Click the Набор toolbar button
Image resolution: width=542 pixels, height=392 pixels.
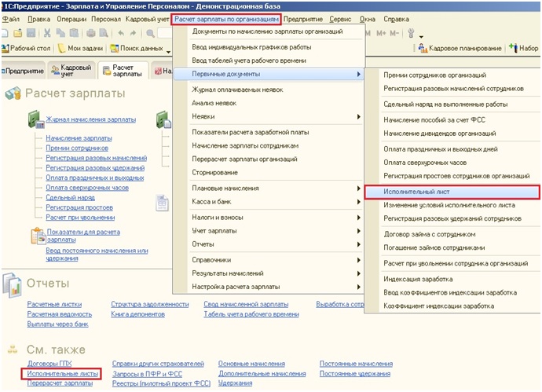[524, 48]
